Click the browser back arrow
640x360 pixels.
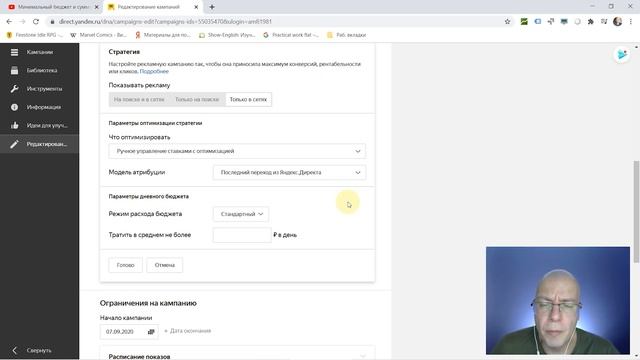click(9, 21)
